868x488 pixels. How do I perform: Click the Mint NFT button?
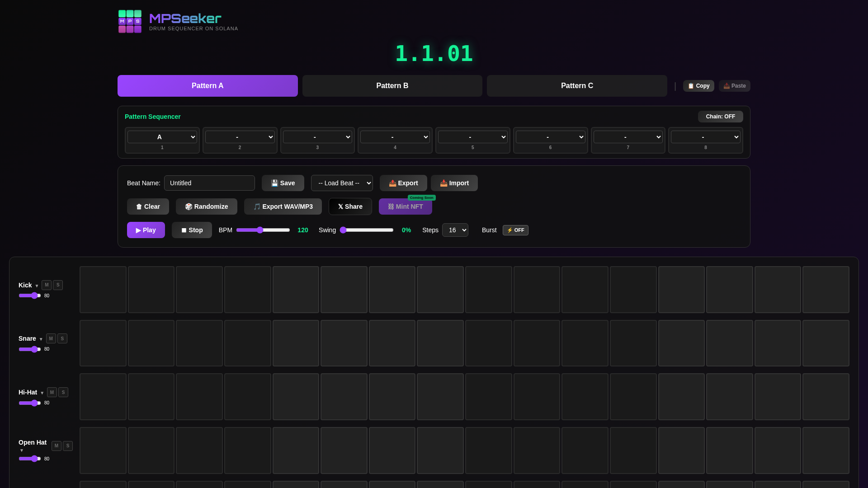pos(406,206)
